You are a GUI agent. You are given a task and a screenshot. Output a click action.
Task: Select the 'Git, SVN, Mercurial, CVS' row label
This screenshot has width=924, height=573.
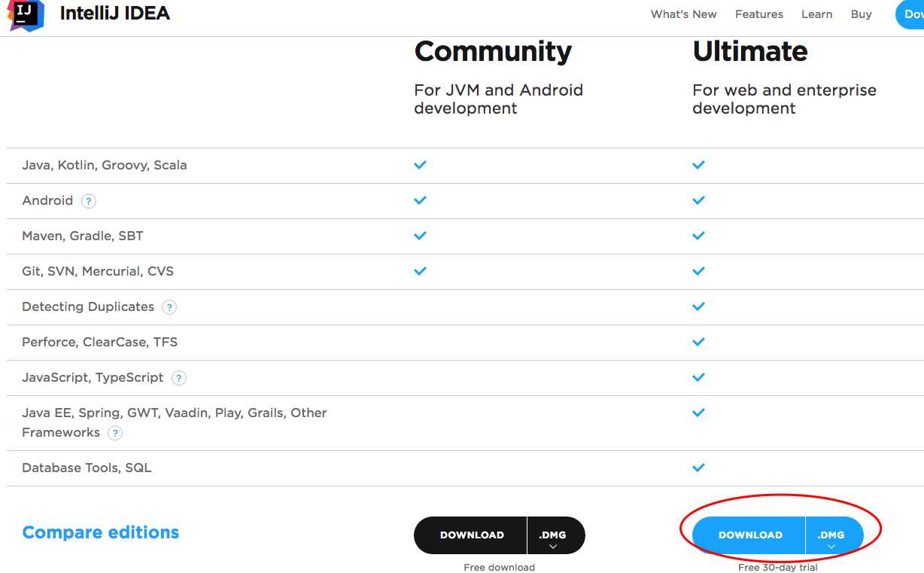(x=98, y=272)
